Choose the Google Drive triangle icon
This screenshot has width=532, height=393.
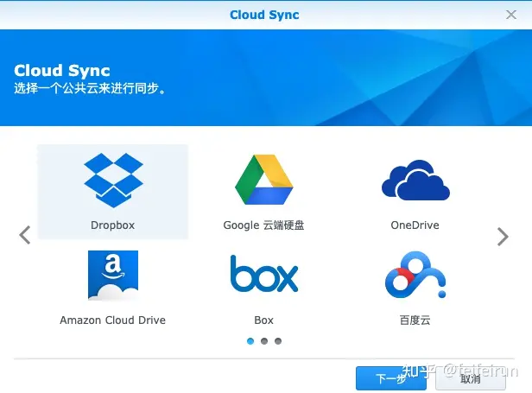tap(264, 180)
